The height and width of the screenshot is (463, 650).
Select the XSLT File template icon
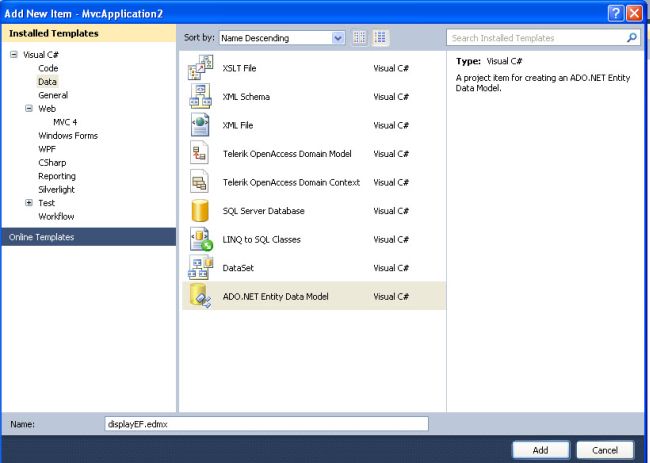(201, 68)
